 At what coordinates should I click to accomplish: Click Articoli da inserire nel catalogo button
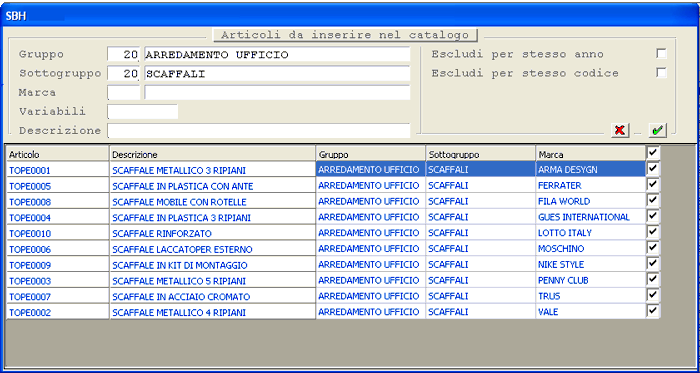(x=345, y=35)
